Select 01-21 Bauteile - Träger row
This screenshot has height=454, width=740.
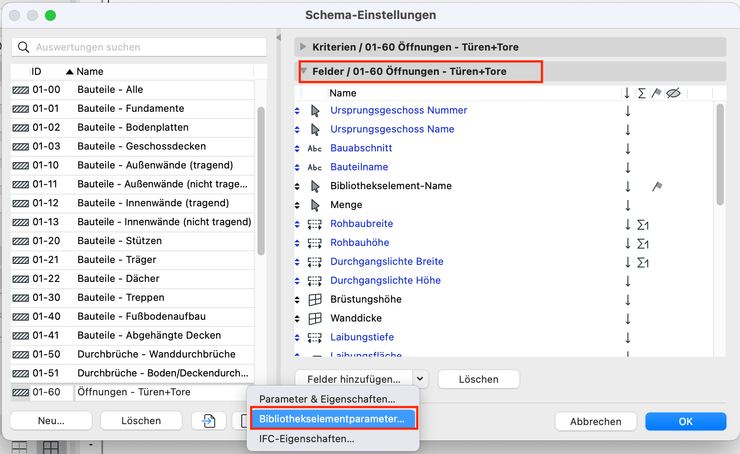pos(132,260)
